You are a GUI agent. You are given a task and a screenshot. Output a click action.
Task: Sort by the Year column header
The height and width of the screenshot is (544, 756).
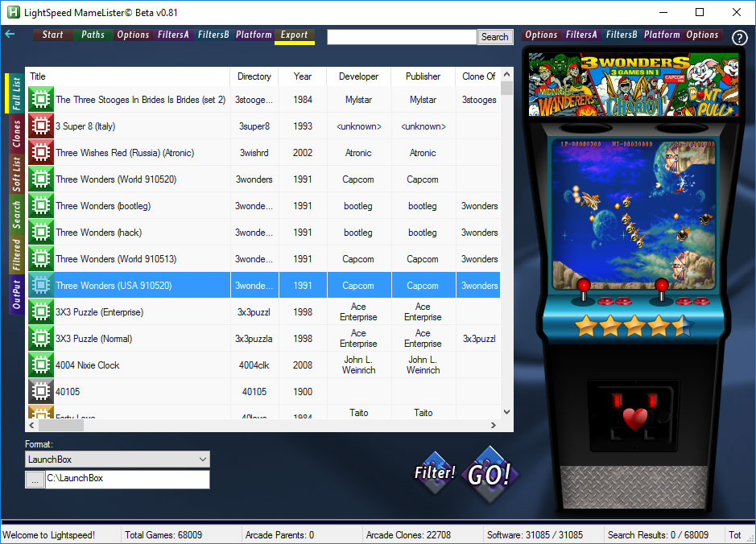point(303,76)
